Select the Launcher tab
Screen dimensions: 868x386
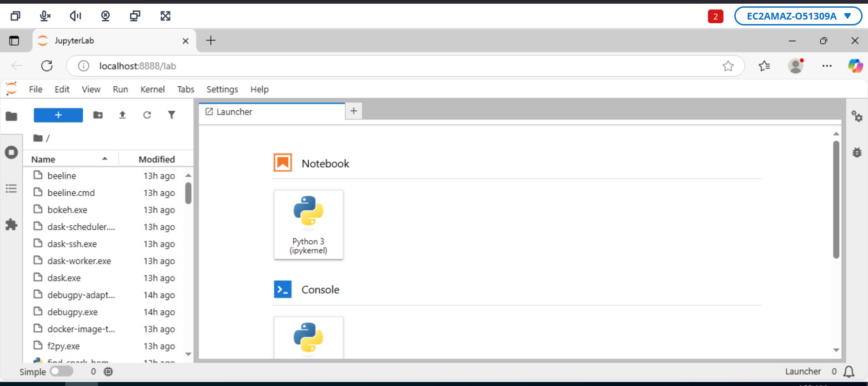point(272,112)
